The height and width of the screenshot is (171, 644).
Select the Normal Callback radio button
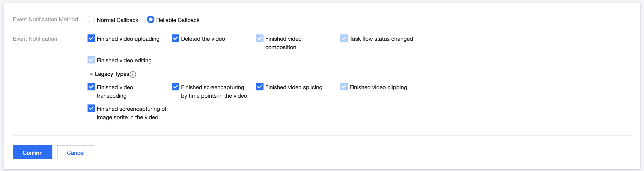[91, 19]
